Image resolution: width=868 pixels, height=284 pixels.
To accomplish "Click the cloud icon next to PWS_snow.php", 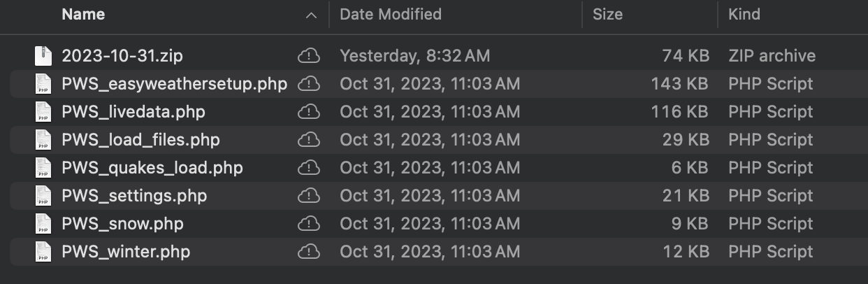I will 308,224.
